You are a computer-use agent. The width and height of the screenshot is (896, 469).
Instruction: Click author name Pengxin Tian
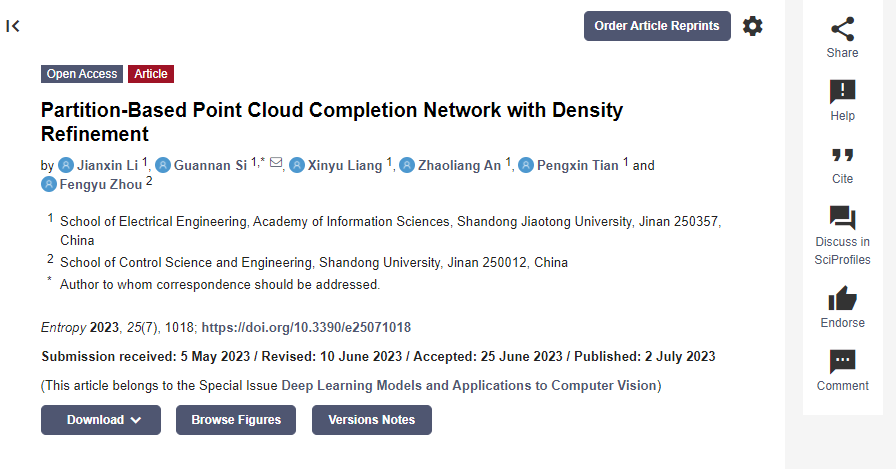pos(578,166)
